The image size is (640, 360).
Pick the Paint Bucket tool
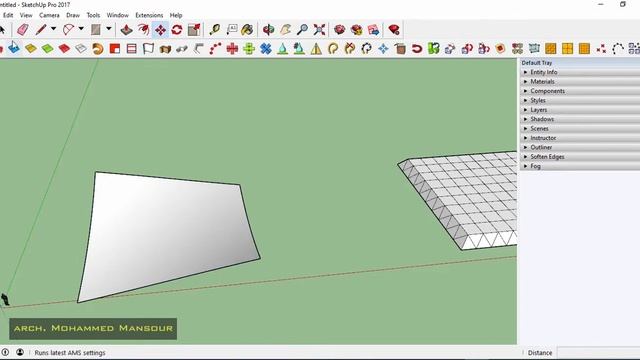(x=247, y=29)
